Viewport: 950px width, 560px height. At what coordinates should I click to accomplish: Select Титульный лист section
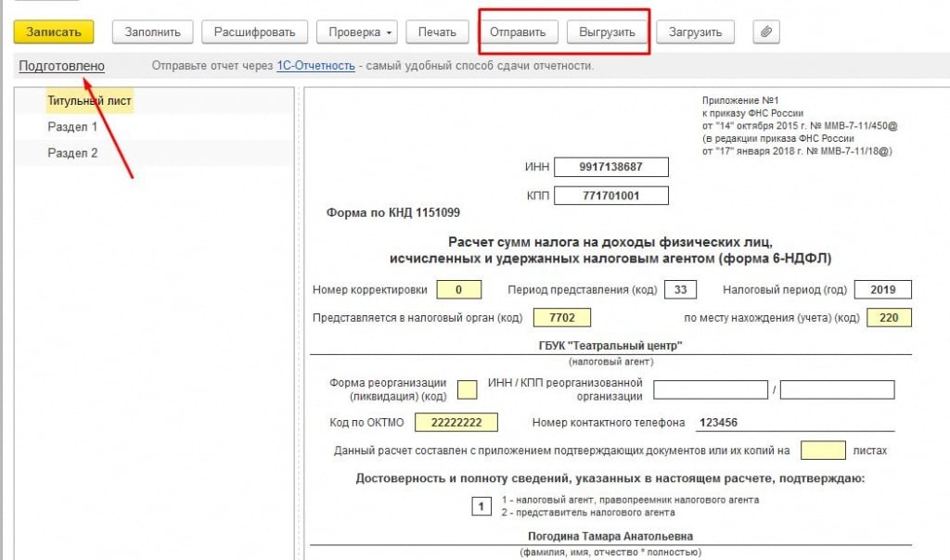click(x=89, y=100)
